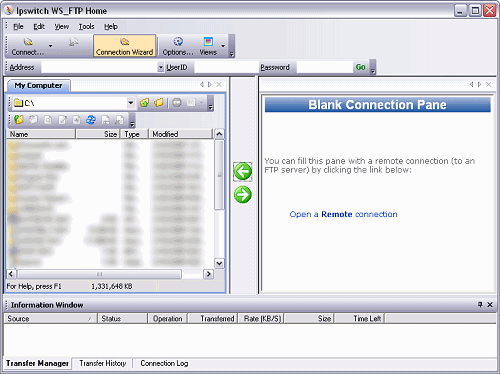Pin the Information Window
This screenshot has width=500, height=374.
480,304
